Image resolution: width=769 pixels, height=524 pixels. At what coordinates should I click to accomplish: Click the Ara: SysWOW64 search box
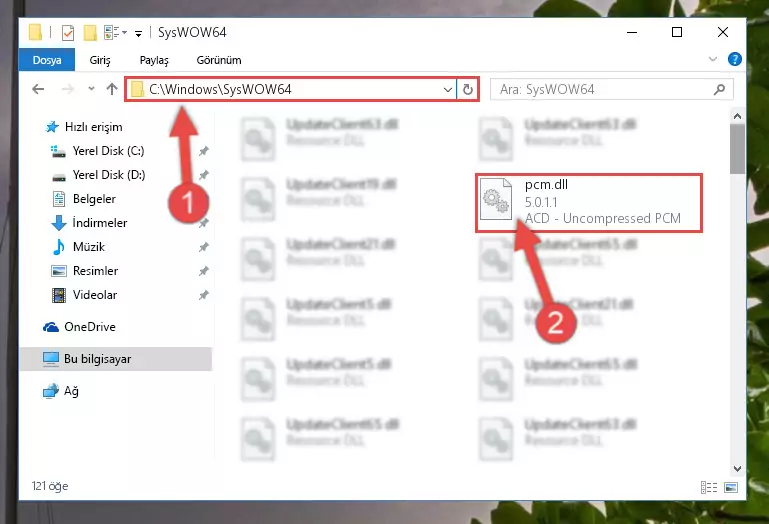coord(612,89)
